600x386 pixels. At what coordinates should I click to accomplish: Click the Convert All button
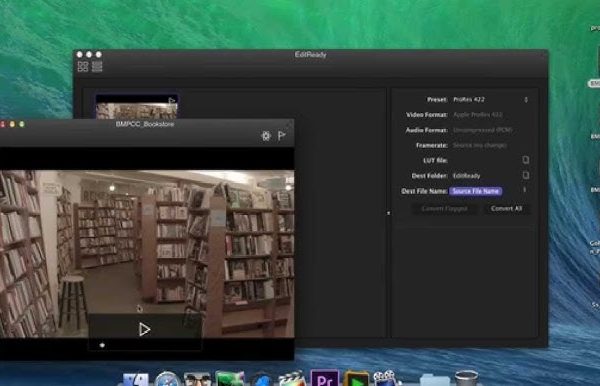506,208
